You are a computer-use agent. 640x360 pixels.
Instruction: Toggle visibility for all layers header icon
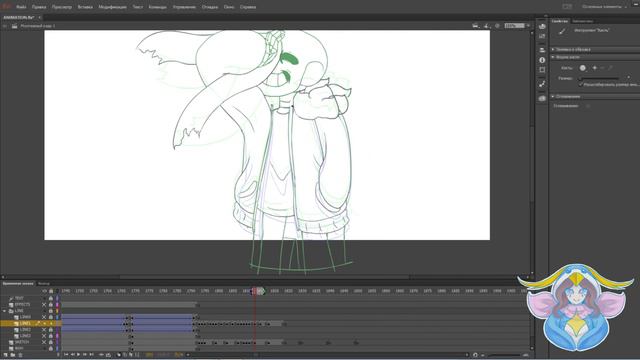coord(44,291)
